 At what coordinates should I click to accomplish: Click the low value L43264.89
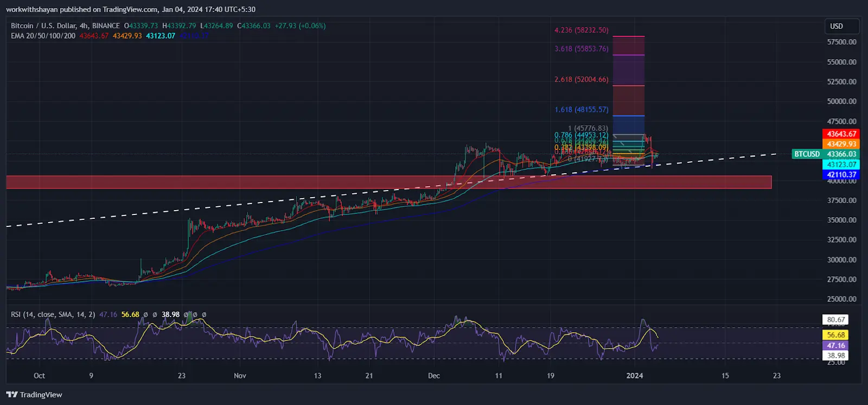216,26
